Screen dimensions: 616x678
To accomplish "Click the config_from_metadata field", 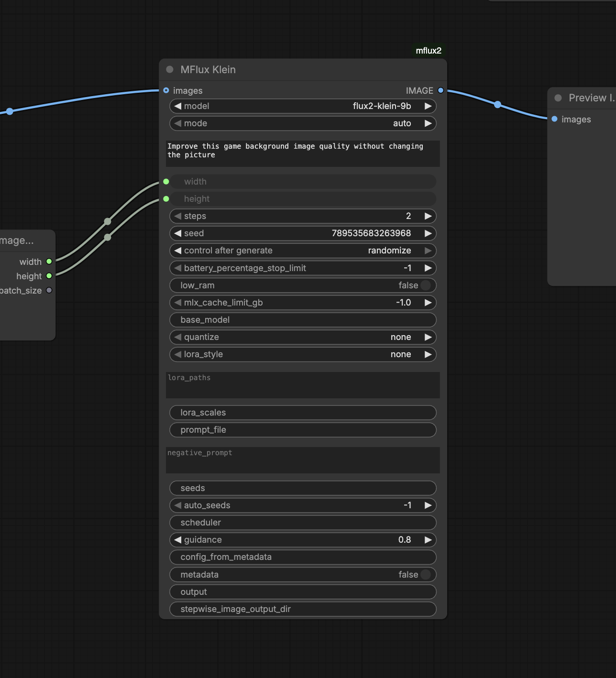I will pos(303,557).
